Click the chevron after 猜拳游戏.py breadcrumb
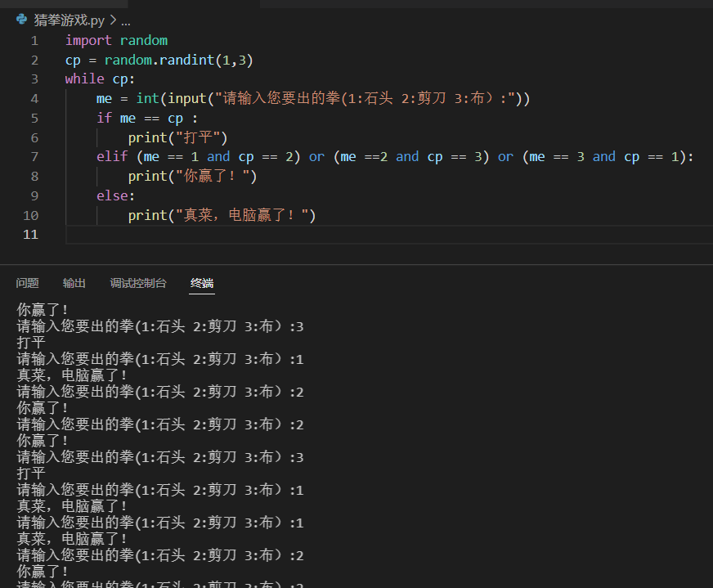 tap(113, 20)
